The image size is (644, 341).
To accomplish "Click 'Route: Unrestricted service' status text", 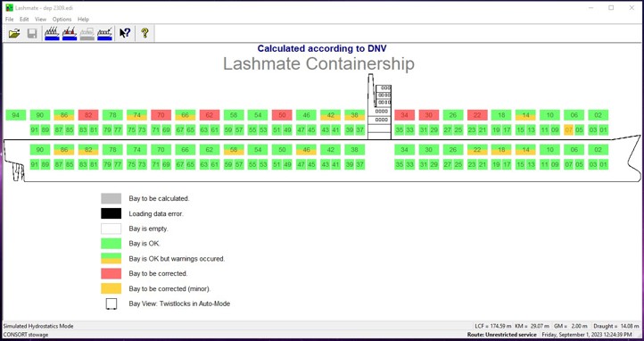I will (x=502, y=335).
